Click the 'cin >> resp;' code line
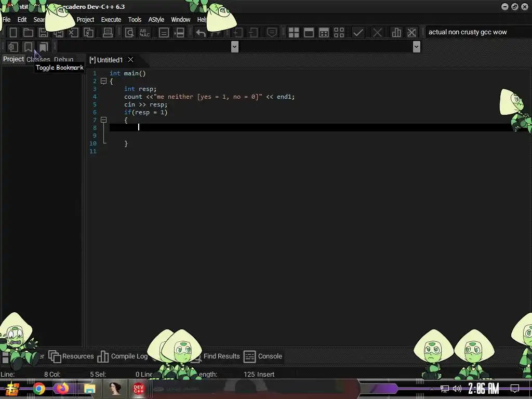 [x=145, y=104]
